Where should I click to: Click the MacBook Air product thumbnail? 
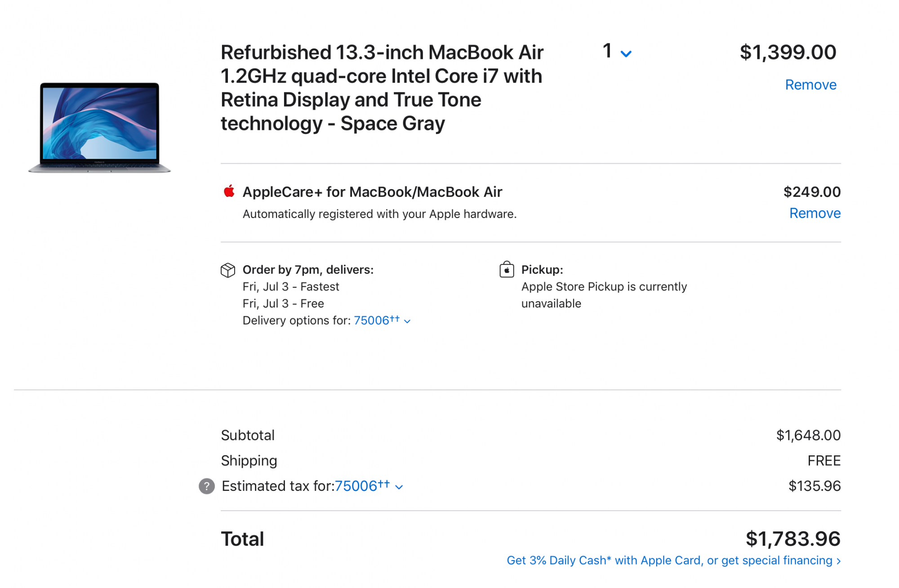click(99, 128)
